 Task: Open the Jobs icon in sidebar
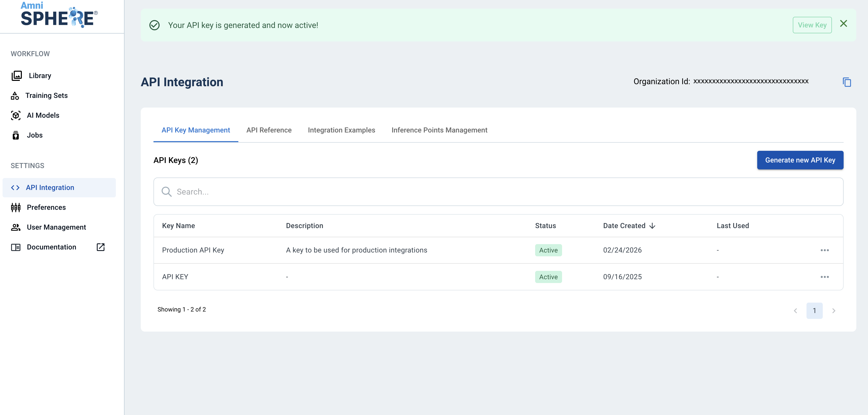(15, 135)
